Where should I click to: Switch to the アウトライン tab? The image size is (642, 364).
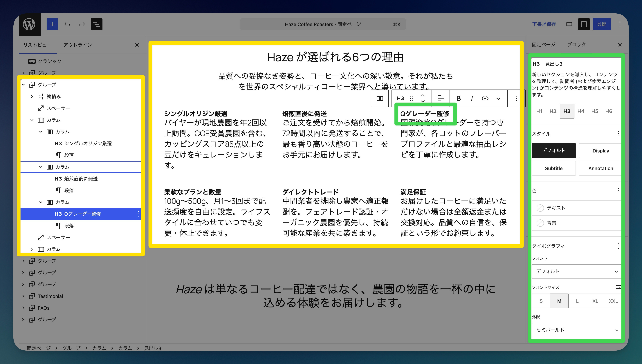[x=77, y=45]
